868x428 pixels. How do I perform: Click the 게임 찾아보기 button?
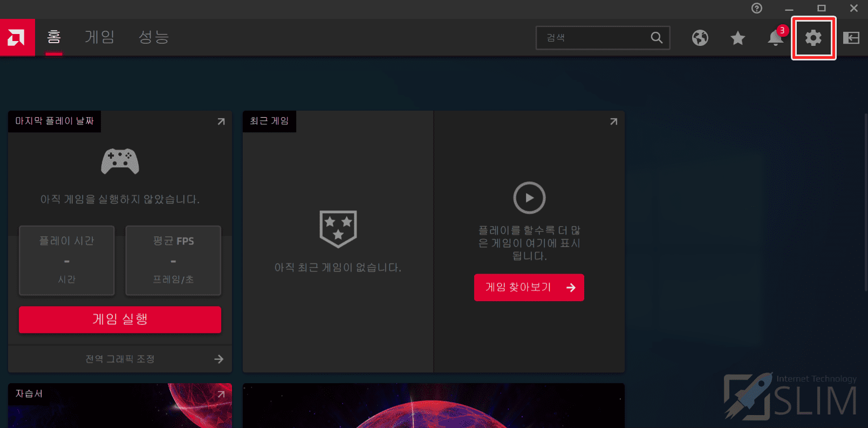(x=529, y=288)
